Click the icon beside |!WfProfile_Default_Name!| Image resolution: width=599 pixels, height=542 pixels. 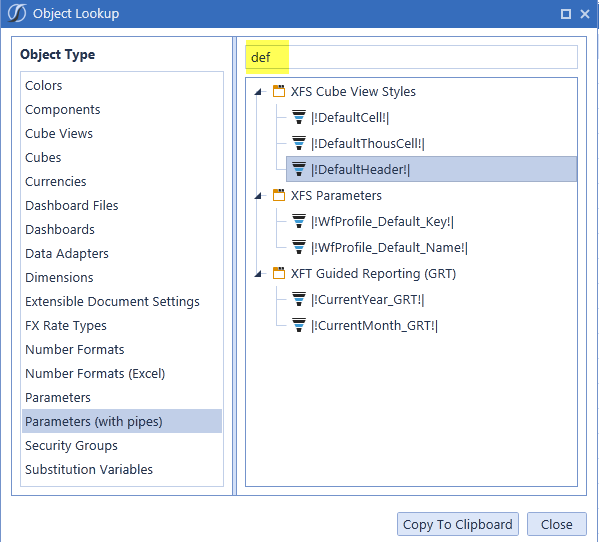pyautogui.click(x=299, y=247)
